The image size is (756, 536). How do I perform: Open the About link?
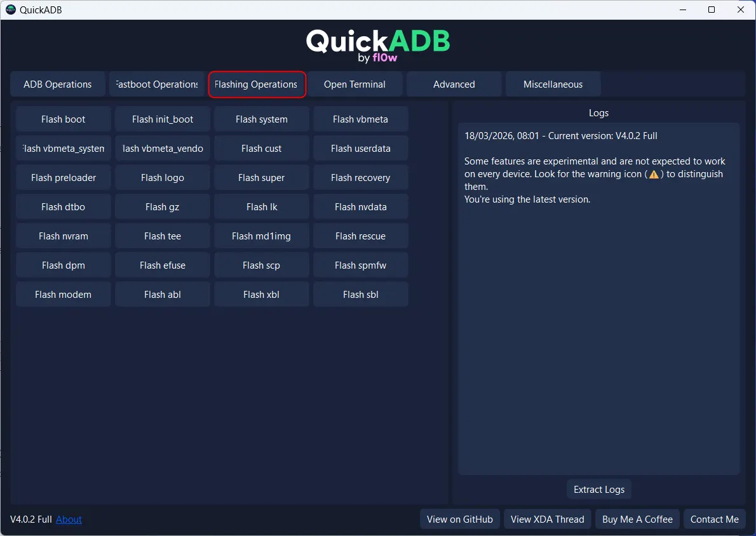[x=69, y=519]
